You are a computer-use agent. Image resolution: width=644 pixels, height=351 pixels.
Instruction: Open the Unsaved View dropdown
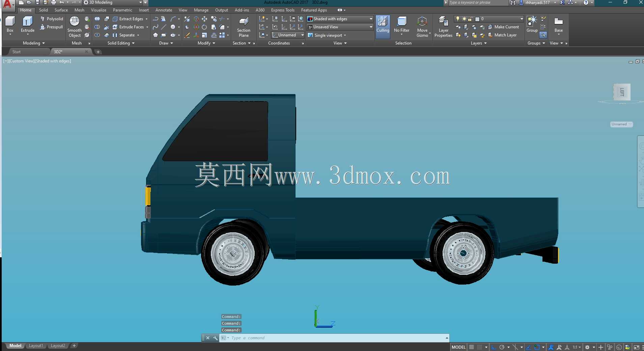340,27
